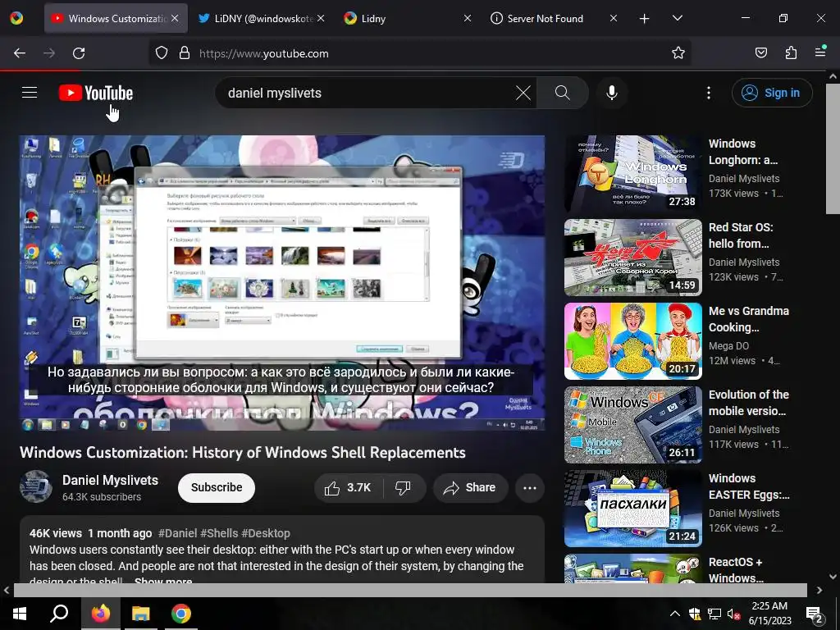840x630 pixels.
Task: Click Mega DO channel name
Action: coord(728,346)
